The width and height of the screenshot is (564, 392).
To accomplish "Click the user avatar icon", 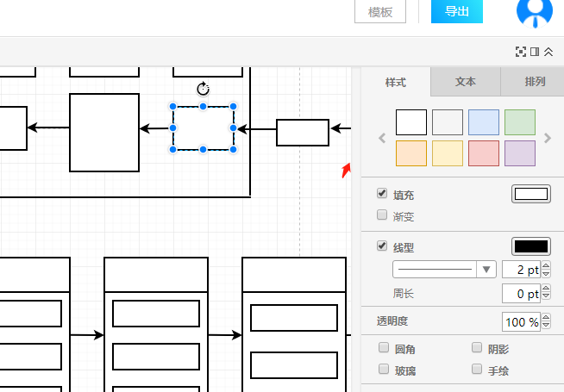I will (x=535, y=12).
